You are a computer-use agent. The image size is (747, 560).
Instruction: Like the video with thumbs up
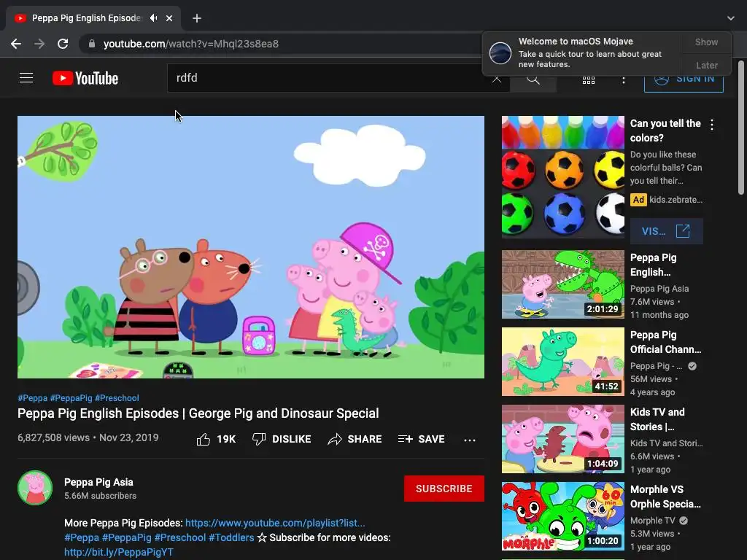(x=216, y=439)
